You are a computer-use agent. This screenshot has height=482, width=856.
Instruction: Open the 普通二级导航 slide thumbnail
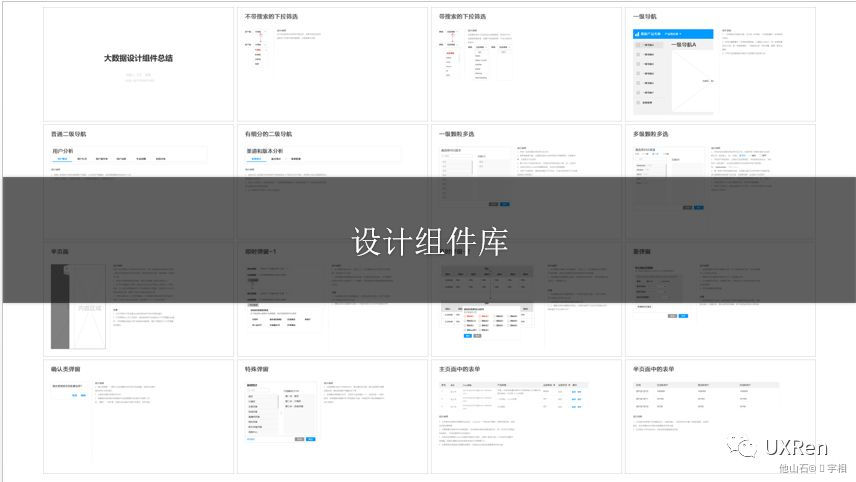(x=138, y=182)
